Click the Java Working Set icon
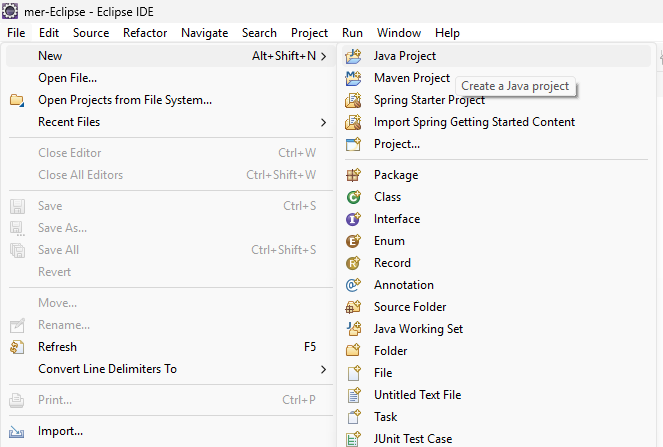This screenshot has height=447, width=663. [x=353, y=329]
